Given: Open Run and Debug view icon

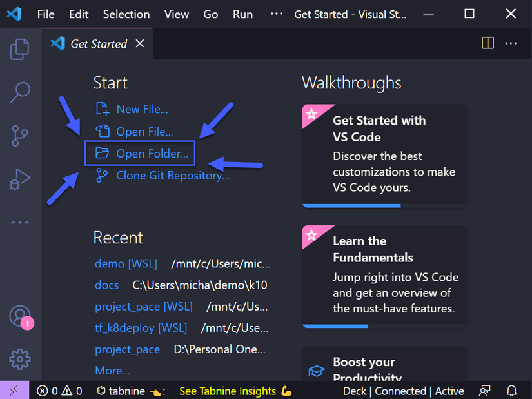Looking at the screenshot, I should click(20, 179).
